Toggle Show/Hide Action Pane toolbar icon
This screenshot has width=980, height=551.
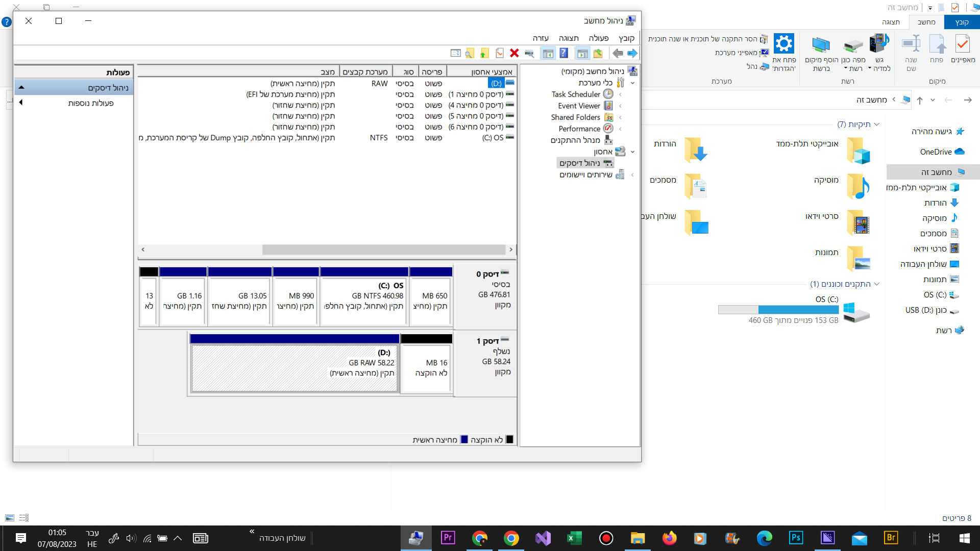[x=548, y=53]
